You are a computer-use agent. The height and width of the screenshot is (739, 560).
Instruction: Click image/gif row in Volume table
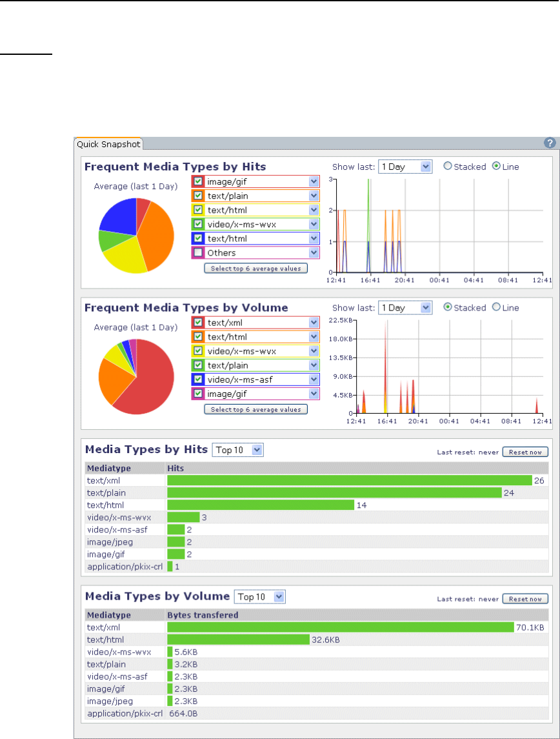coord(317,689)
